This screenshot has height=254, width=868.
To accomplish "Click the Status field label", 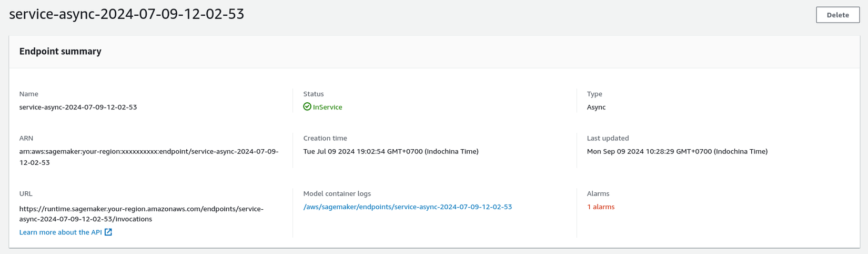I will (x=314, y=94).
